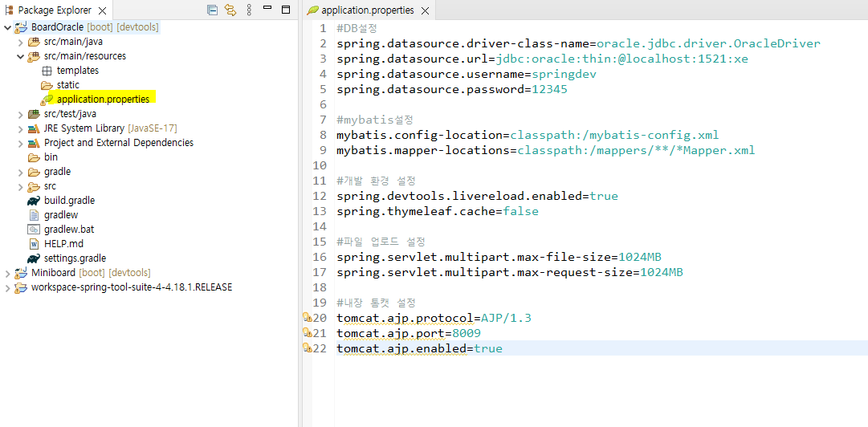The width and height of the screenshot is (868, 427).
Task: Click the warning marker on line 21
Action: click(x=307, y=333)
